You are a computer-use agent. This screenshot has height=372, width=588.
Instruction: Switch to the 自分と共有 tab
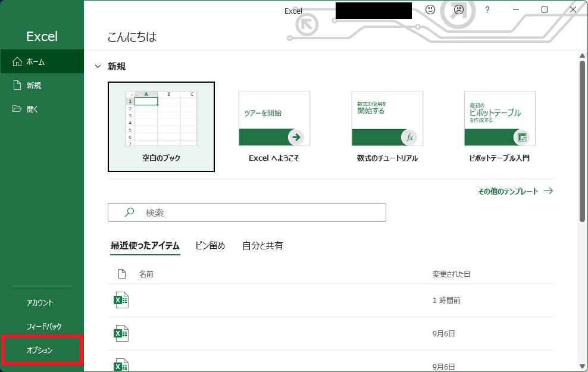coord(262,245)
